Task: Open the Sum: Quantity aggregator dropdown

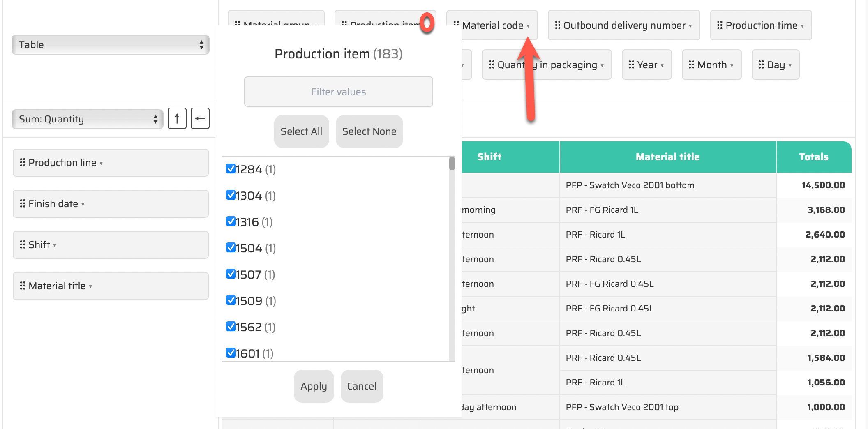Action: [x=88, y=119]
